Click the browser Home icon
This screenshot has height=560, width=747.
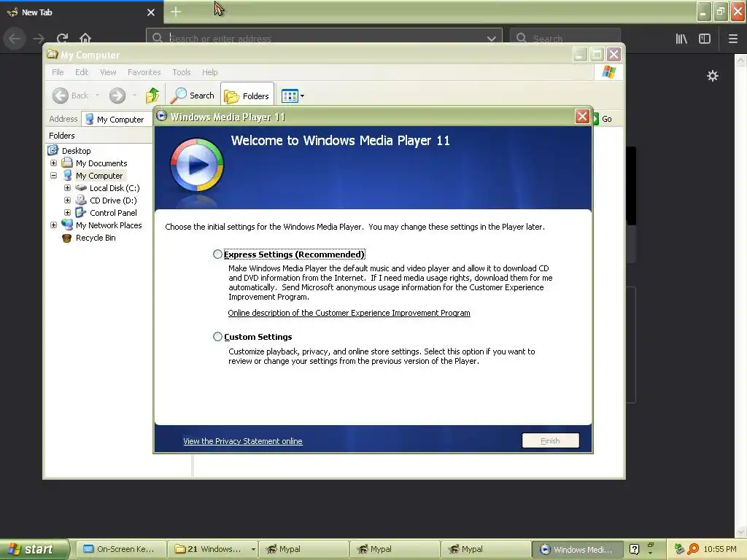coord(85,39)
